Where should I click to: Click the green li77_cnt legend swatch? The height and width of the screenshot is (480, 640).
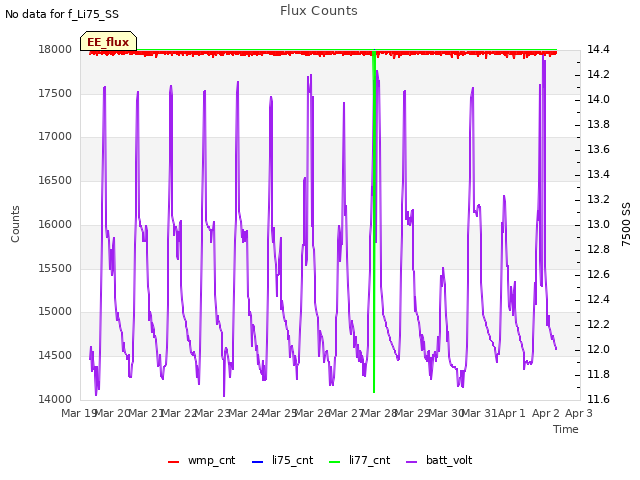coord(335,462)
